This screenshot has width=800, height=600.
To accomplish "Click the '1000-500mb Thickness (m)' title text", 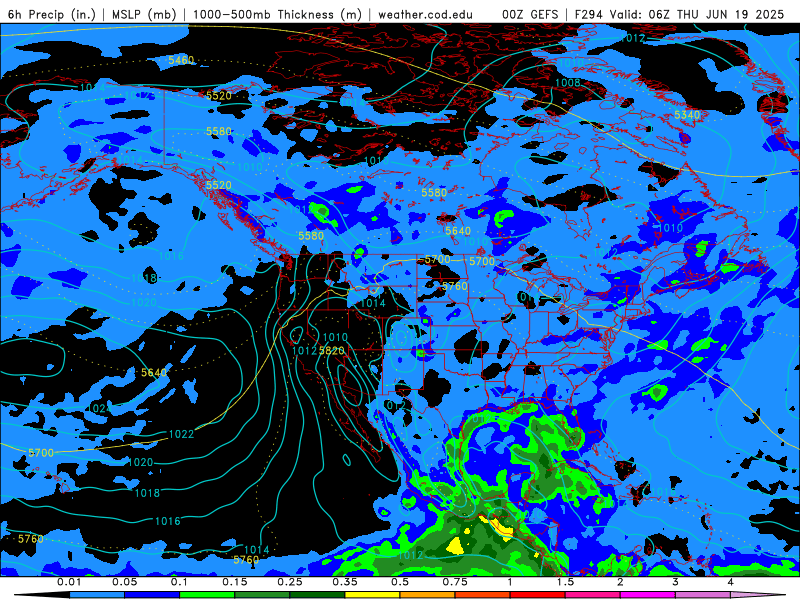I will [x=278, y=15].
